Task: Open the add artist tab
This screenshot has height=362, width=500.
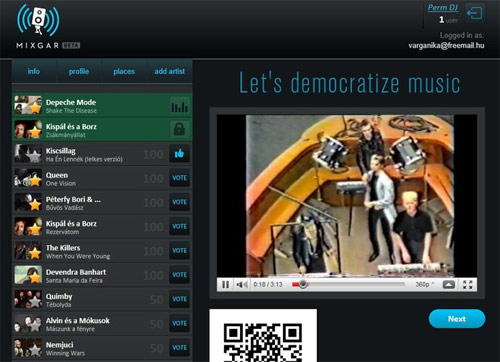Action: 169,71
